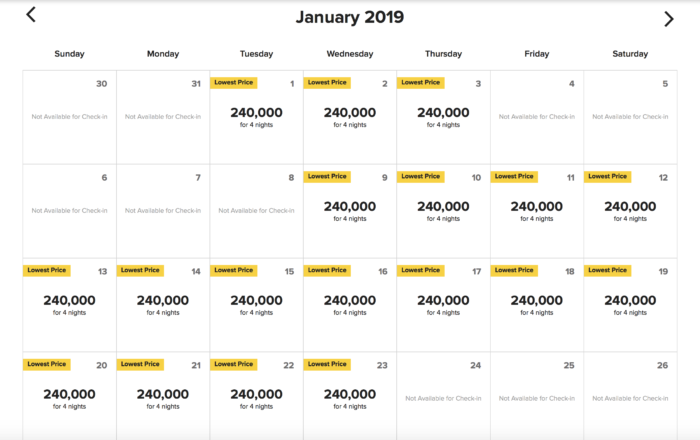Viewport: 700px width, 440px height.
Task: Select Monday January 21 date
Action: pos(163,398)
